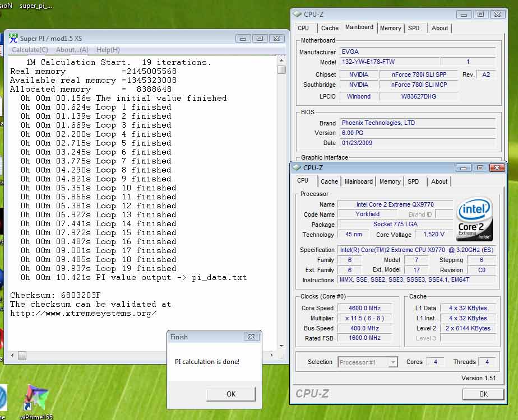Minimize the Super PI window
The width and height of the screenshot is (518, 420).
click(x=243, y=38)
